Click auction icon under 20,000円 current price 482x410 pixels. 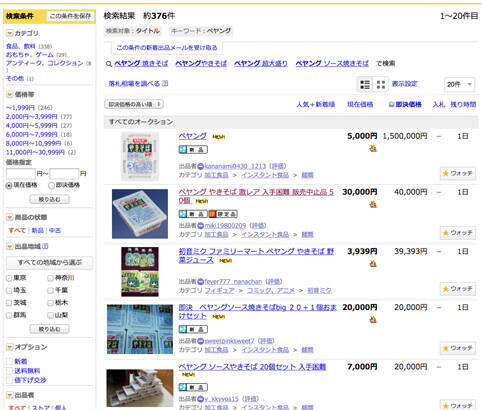[x=373, y=320]
